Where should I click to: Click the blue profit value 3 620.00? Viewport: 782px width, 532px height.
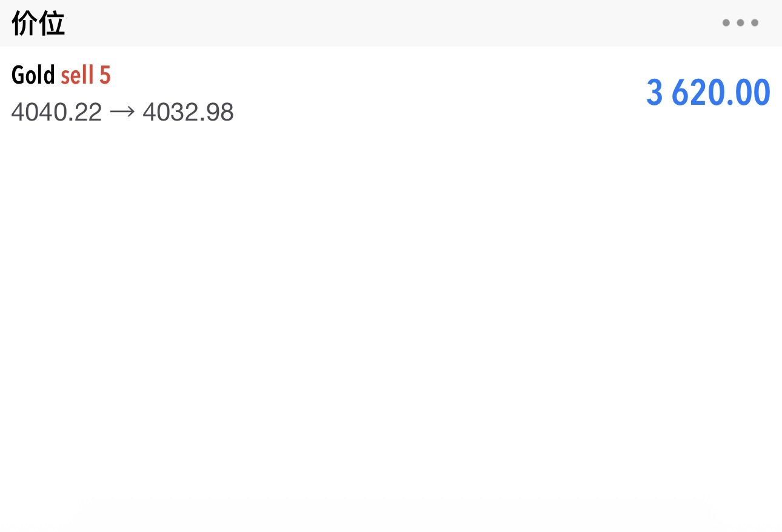point(708,93)
